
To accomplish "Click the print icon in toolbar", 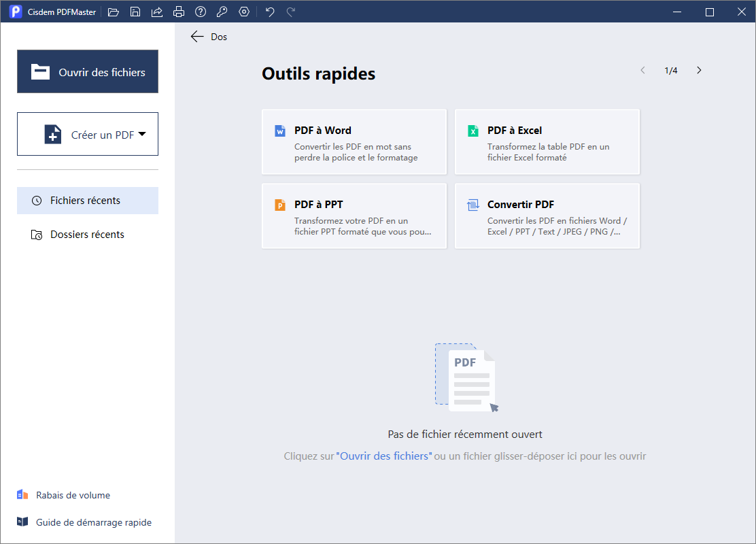I will (x=179, y=12).
